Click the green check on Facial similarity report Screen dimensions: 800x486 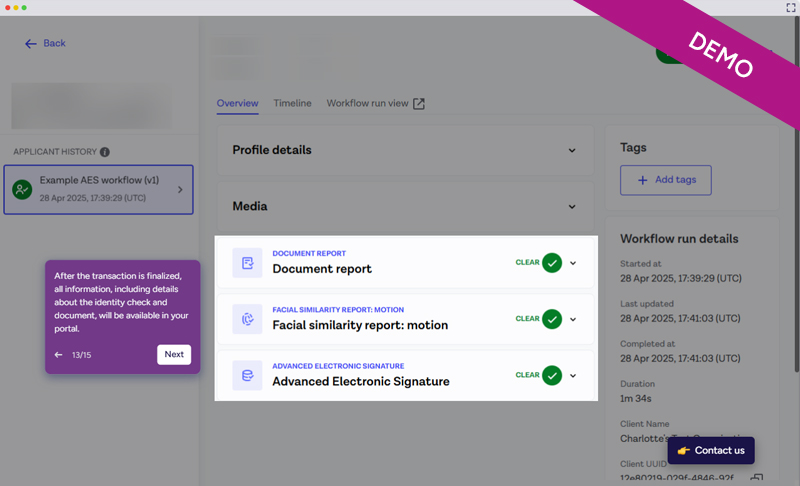click(x=552, y=319)
